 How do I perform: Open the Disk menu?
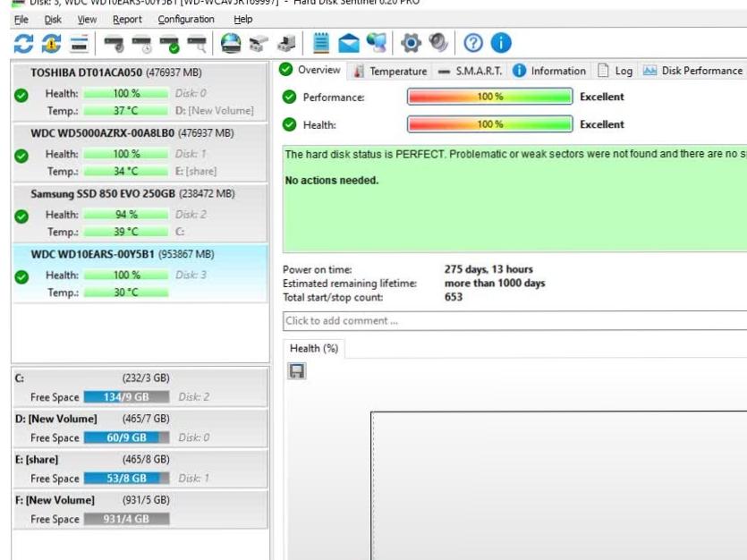click(52, 20)
